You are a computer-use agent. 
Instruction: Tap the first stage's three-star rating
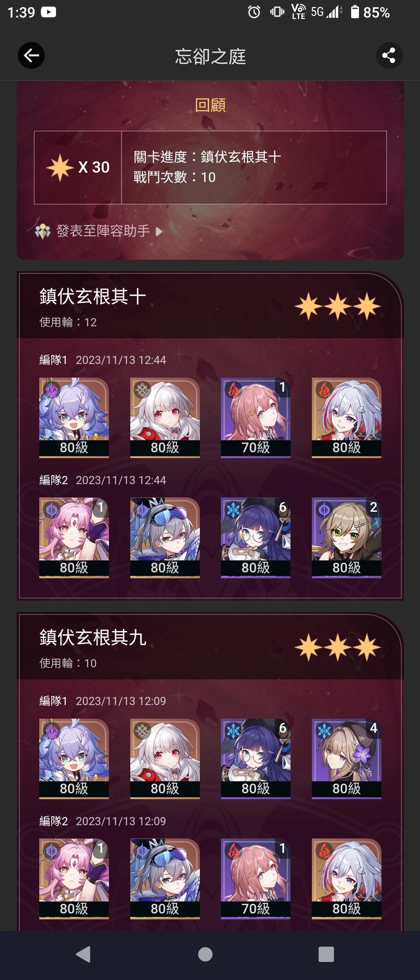pyautogui.click(x=338, y=306)
